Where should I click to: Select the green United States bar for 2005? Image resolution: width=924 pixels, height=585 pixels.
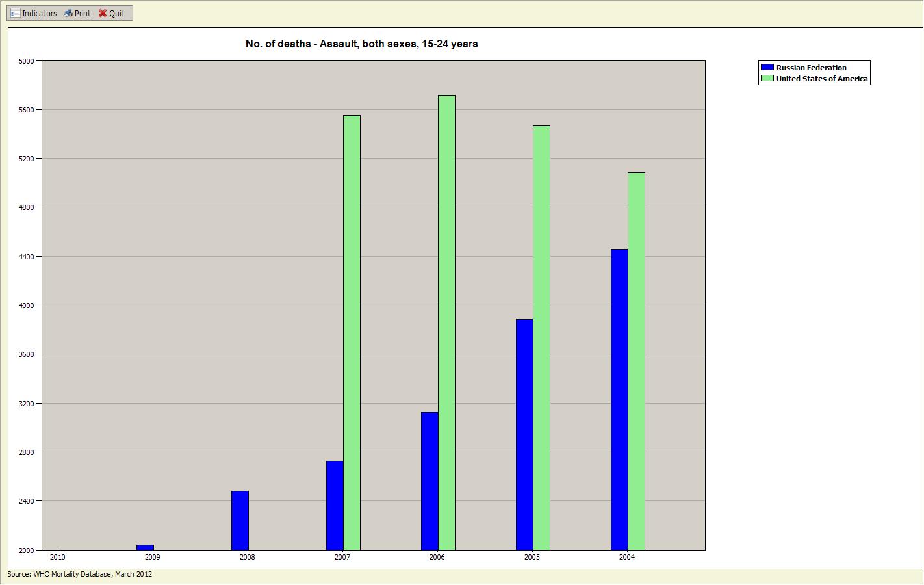coord(541,338)
